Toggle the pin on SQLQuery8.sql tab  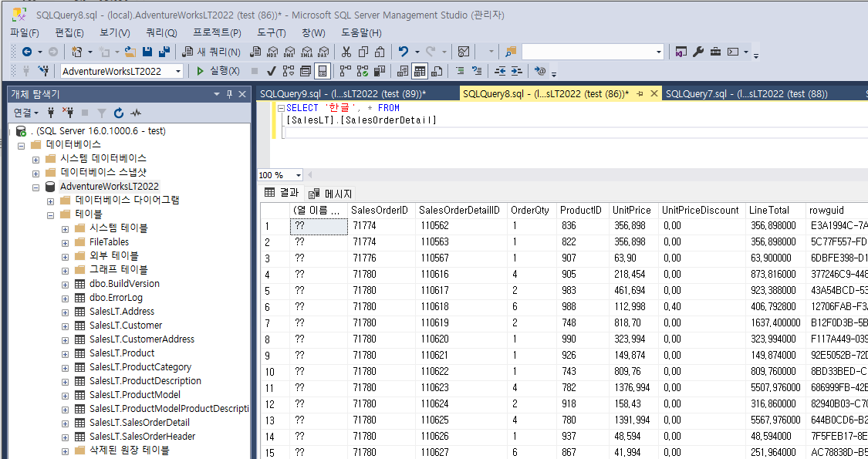click(640, 93)
